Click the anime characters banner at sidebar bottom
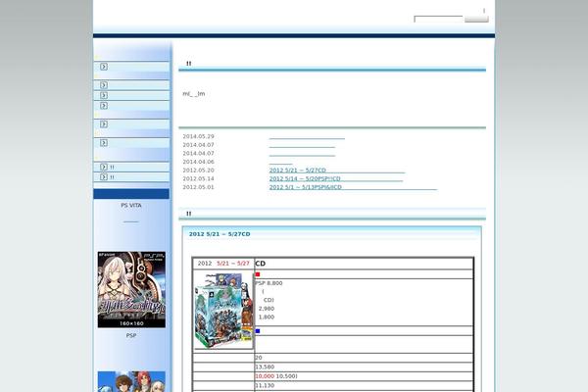The height and width of the screenshot is (392, 588). pos(131,381)
